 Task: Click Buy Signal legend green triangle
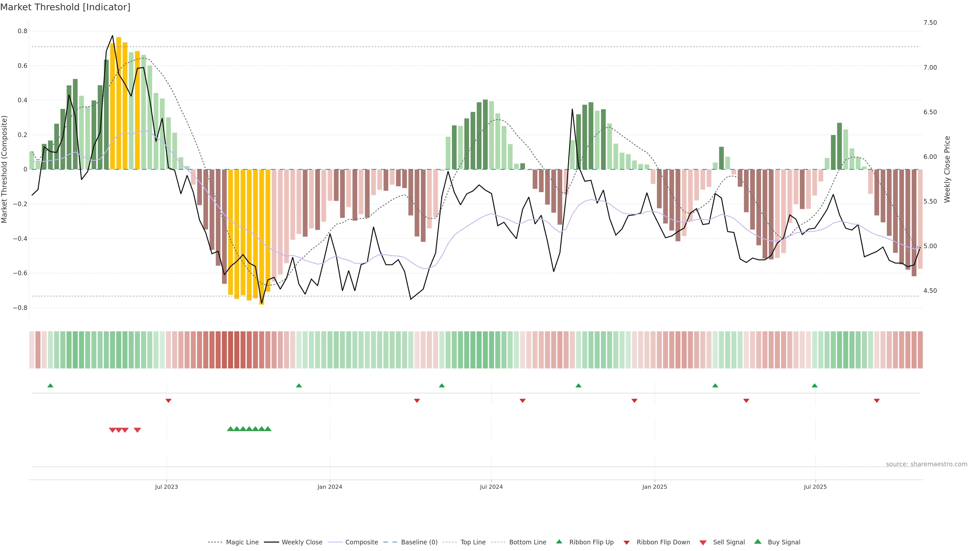coord(758,542)
